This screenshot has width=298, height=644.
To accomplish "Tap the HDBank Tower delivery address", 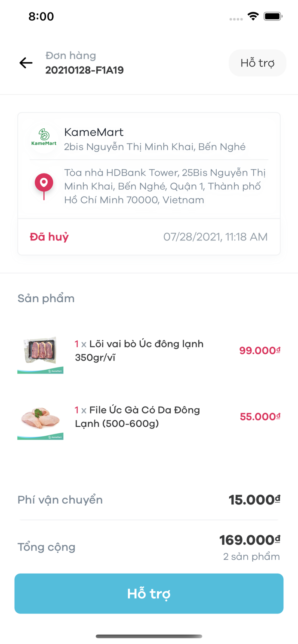I will [165, 186].
